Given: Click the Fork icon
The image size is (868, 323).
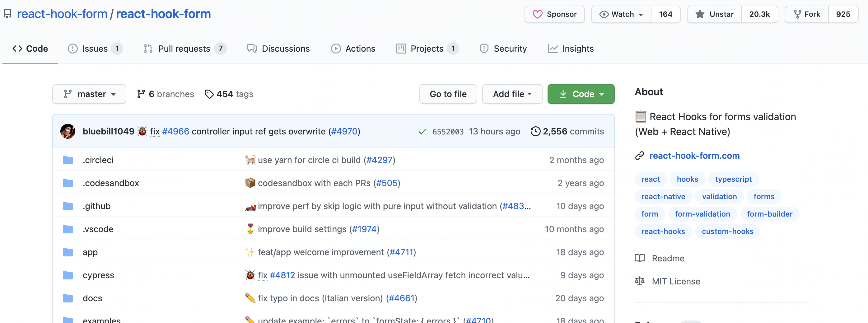Looking at the screenshot, I should click(797, 14).
